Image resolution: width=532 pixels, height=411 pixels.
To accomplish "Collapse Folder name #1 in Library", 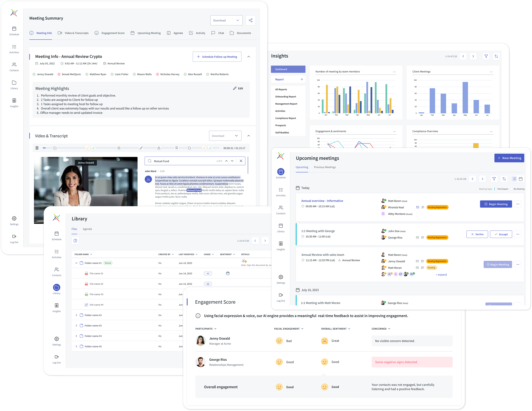I will point(76,263).
